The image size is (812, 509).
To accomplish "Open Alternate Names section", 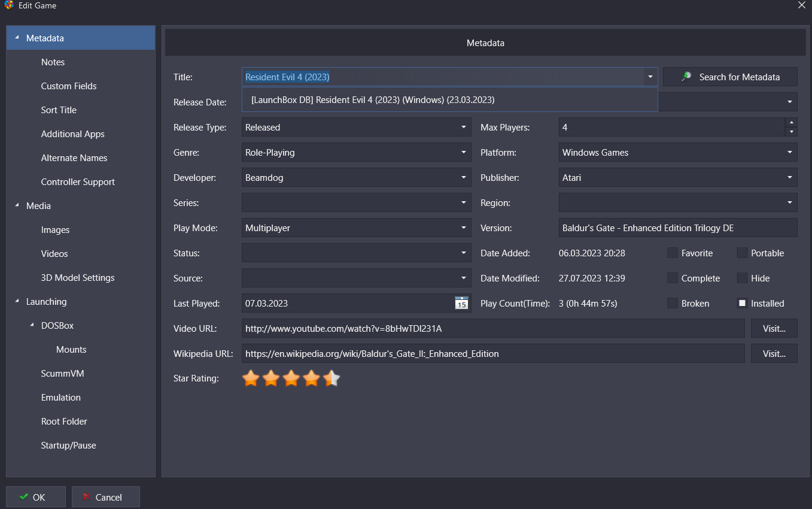I will pyautogui.click(x=74, y=157).
